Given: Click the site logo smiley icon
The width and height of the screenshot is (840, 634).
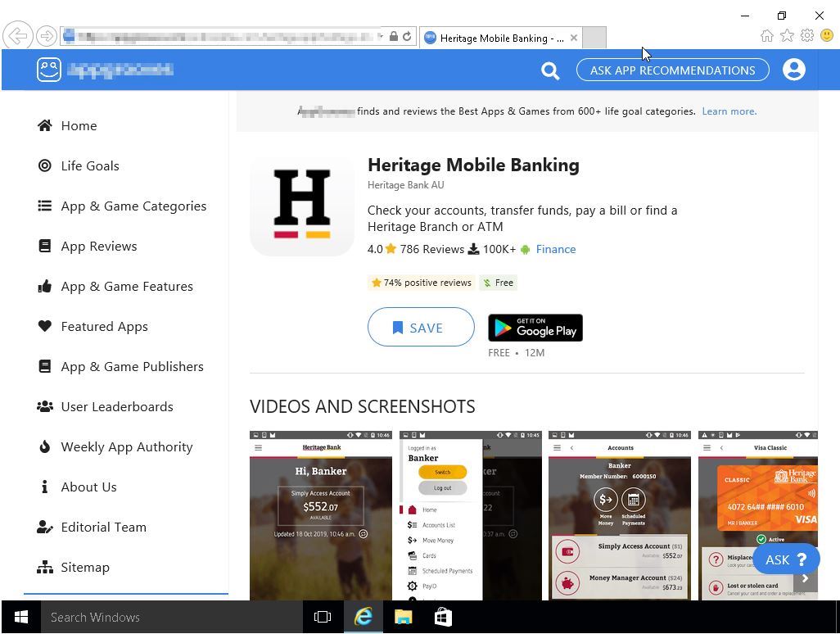Looking at the screenshot, I should (49, 70).
